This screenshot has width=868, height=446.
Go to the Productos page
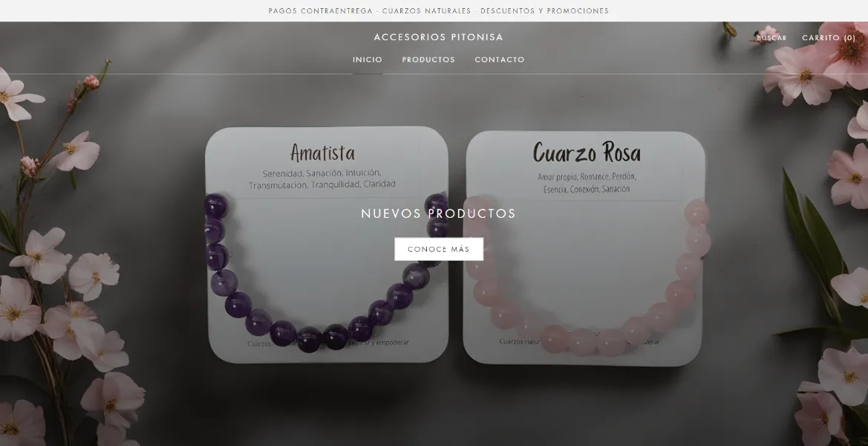click(428, 59)
